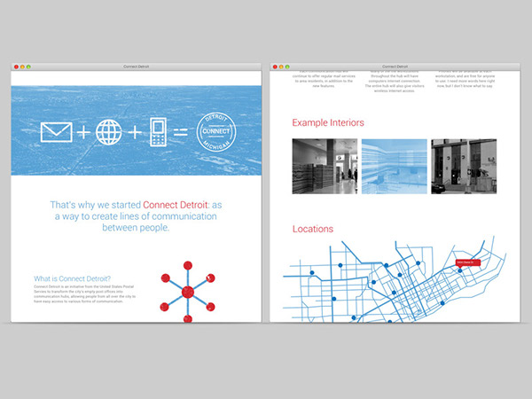Image resolution: width=532 pixels, height=399 pixels.
Task: Click the 'Locations' heading
Action: point(313,229)
